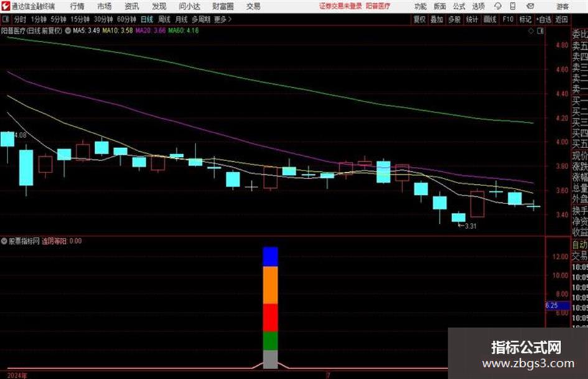
Task: Click the MA60: 4.16 indicator value
Action: tap(184, 30)
